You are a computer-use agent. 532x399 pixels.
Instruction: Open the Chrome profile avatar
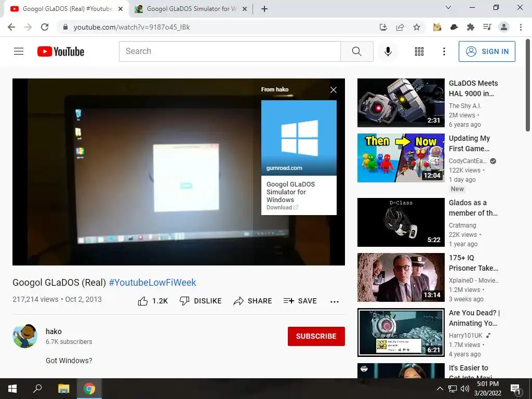pyautogui.click(x=504, y=27)
